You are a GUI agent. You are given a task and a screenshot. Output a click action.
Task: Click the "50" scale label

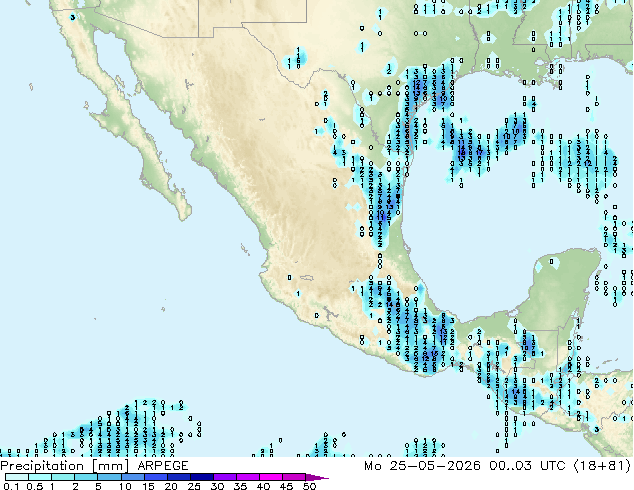click(309, 486)
